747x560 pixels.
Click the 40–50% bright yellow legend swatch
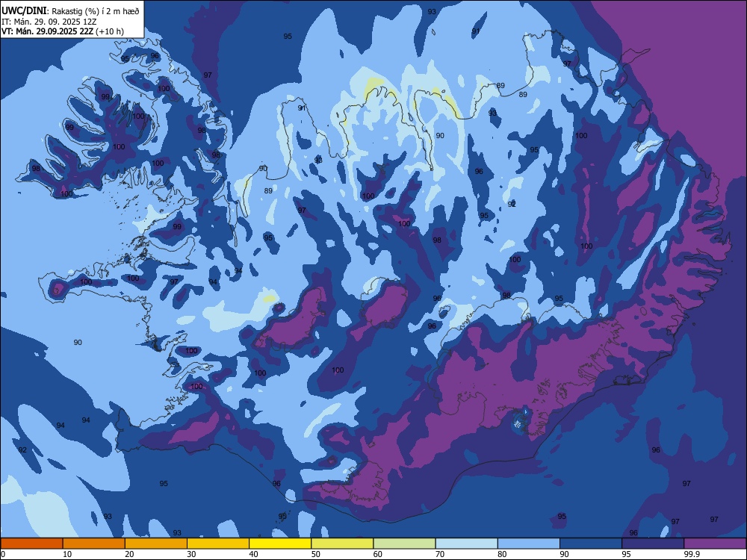(280, 544)
